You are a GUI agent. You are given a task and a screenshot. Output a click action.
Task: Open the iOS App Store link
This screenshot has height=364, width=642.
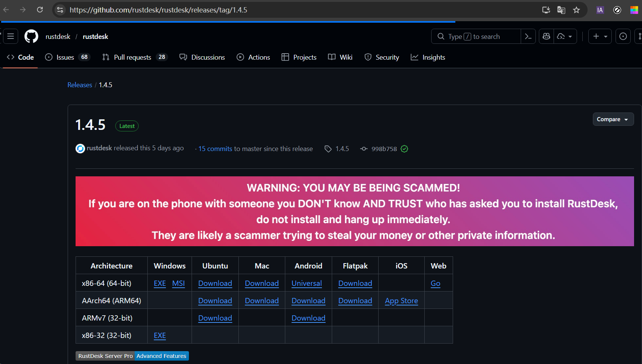[x=401, y=301]
